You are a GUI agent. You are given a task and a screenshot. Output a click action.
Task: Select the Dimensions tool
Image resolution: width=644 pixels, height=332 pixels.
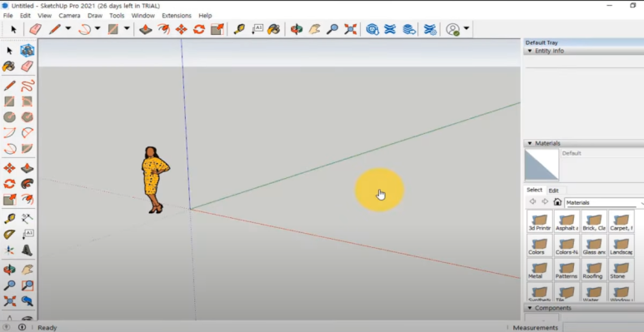coord(27,218)
